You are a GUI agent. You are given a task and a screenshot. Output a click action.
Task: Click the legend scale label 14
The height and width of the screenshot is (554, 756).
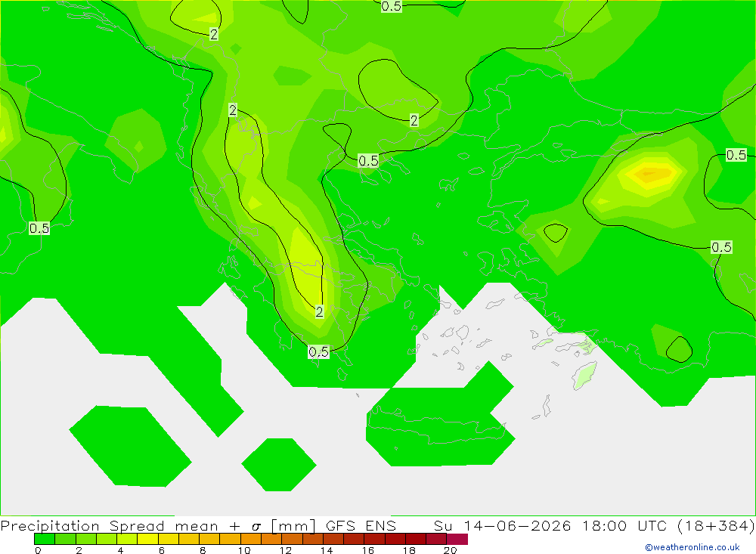[x=327, y=550]
